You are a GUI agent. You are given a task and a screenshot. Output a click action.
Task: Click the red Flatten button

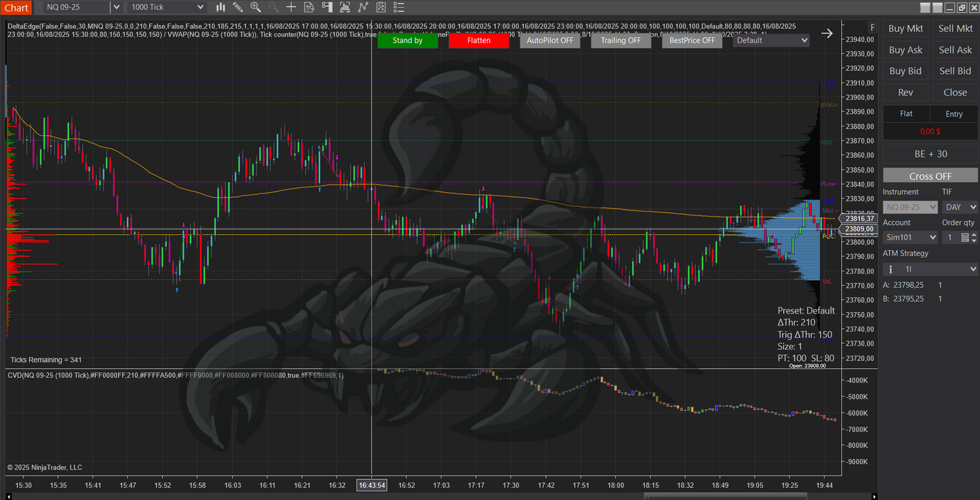[479, 40]
